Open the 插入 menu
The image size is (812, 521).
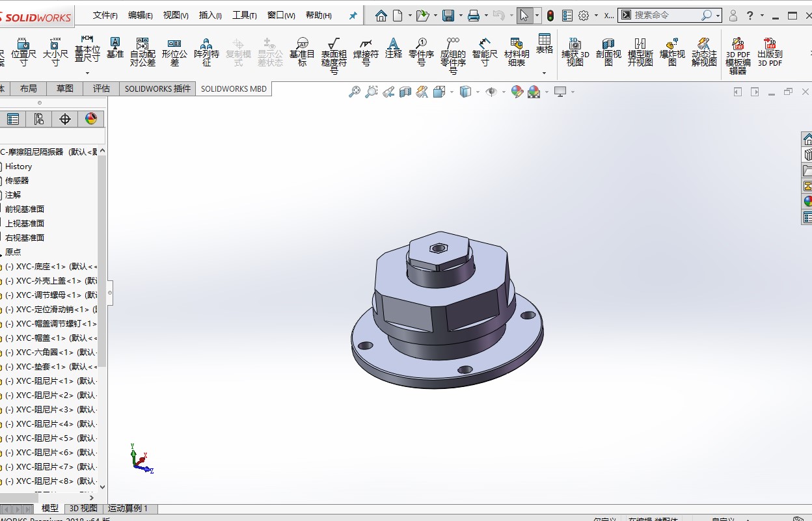pyautogui.click(x=210, y=16)
